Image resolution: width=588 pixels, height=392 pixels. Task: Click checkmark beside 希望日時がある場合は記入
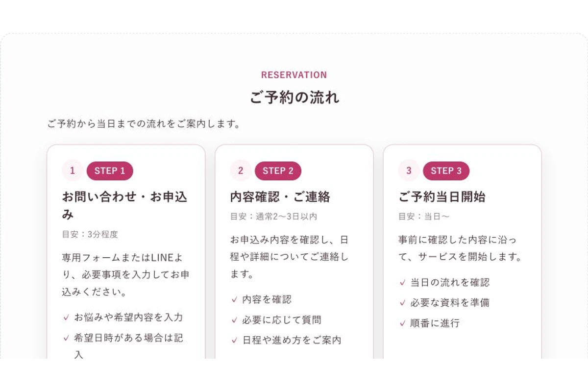point(66,338)
